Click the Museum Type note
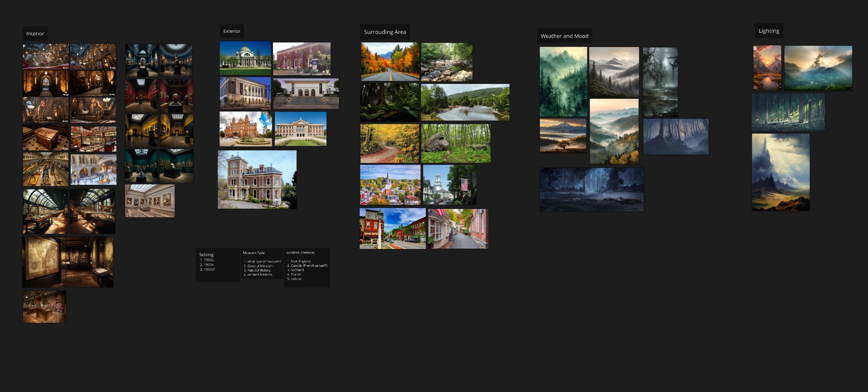 pos(262,264)
